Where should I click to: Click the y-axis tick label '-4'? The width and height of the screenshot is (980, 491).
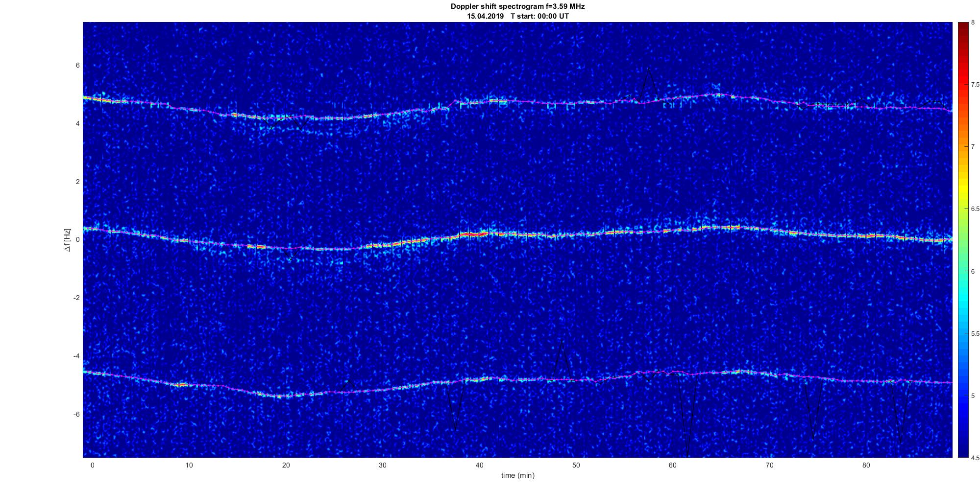tap(76, 356)
